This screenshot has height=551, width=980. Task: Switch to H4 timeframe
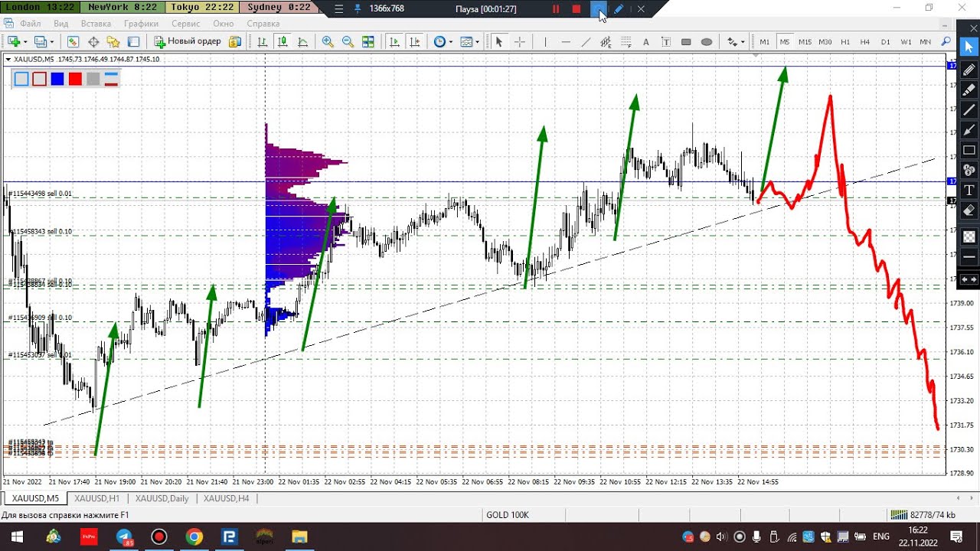tap(865, 41)
